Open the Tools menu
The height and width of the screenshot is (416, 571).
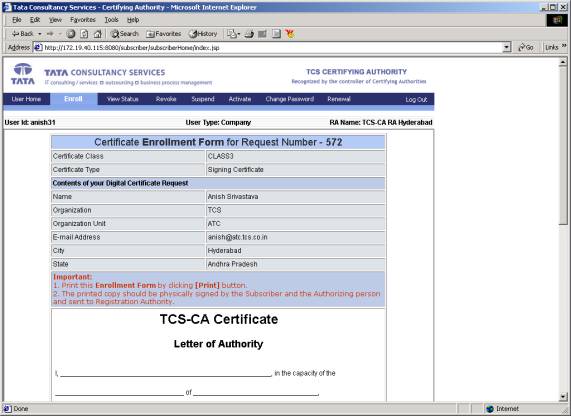click(111, 20)
